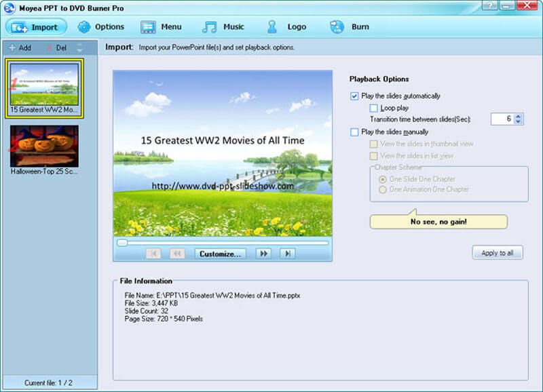
Task: Open the Menu design tab
Action: 161,27
